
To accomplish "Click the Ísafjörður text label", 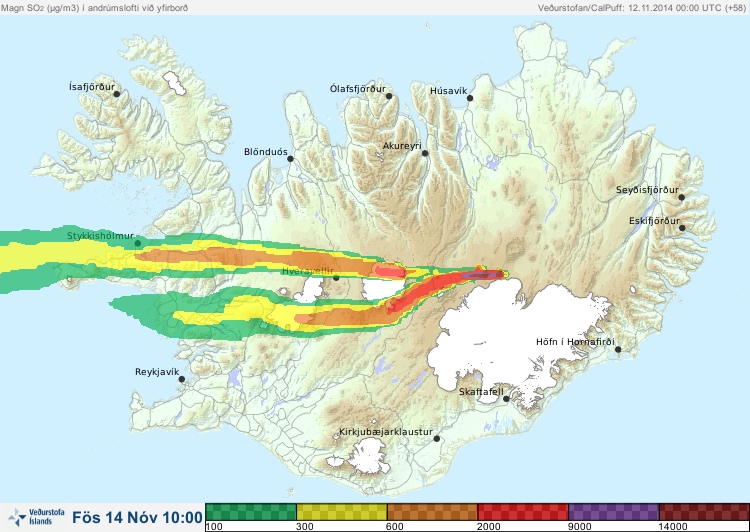I will click(x=92, y=87).
